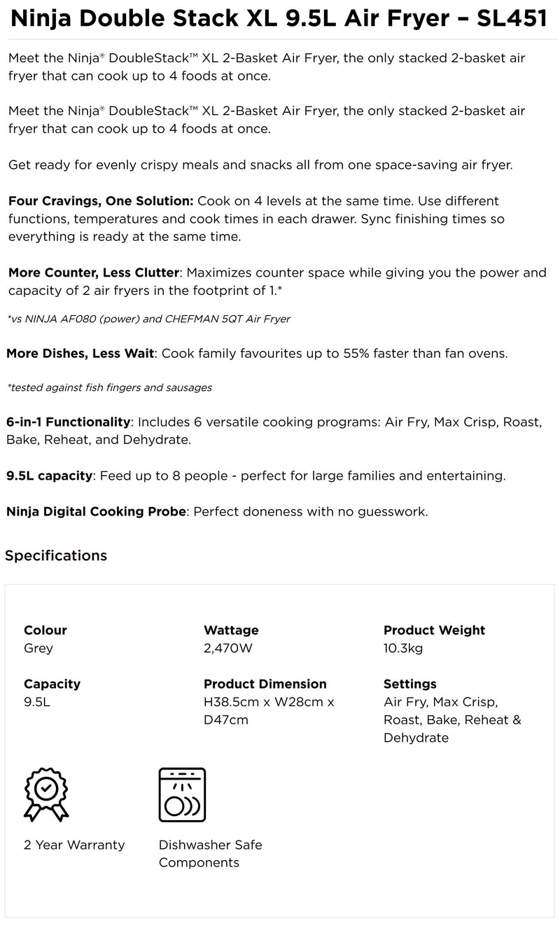Screen dimensions: 560x940
Task: Click the Colour specification label
Action: [x=45, y=630]
